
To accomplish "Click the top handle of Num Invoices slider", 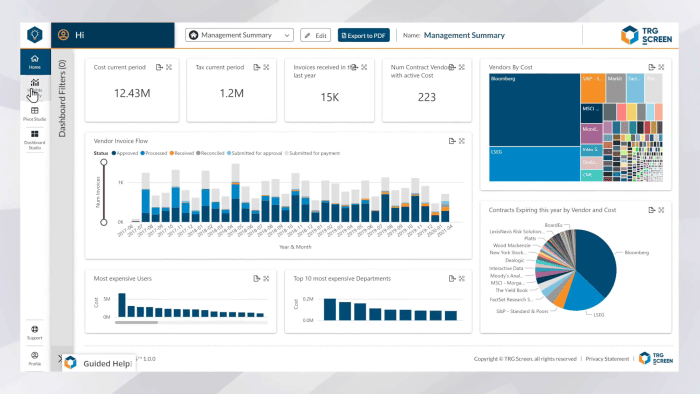I will pos(104,162).
